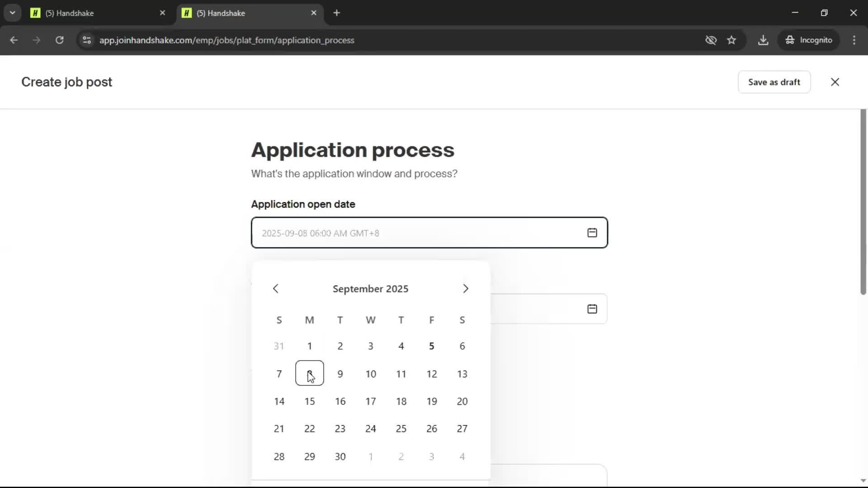Viewport: 868px width, 488px height.
Task: Choose September 23 in the calendar
Action: pyautogui.click(x=340, y=429)
